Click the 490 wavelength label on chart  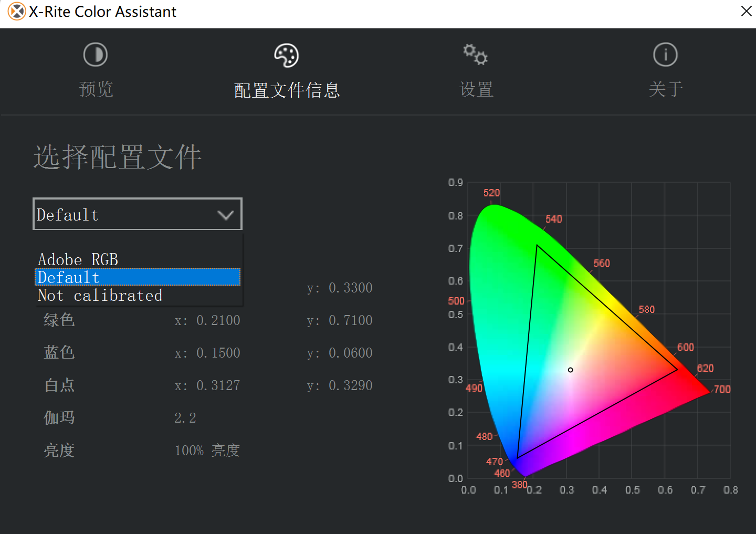474,388
